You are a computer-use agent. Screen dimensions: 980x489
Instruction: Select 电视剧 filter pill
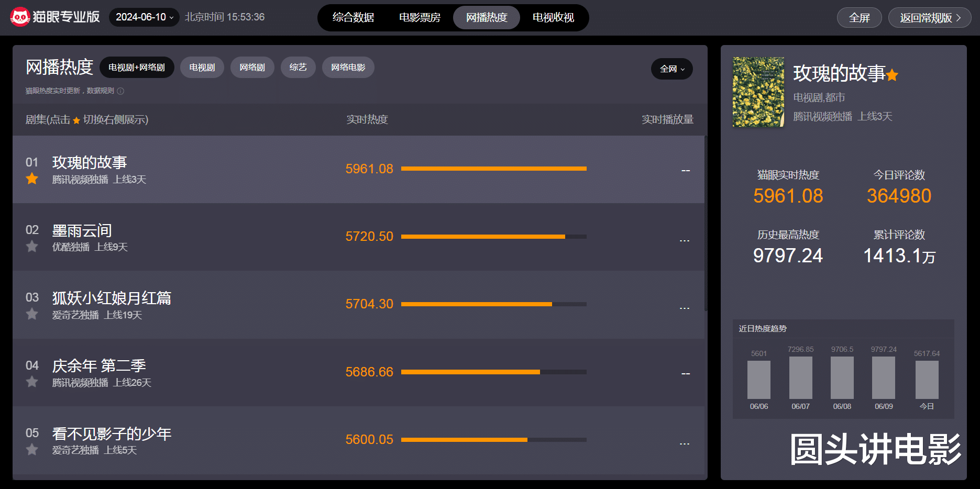click(x=202, y=68)
